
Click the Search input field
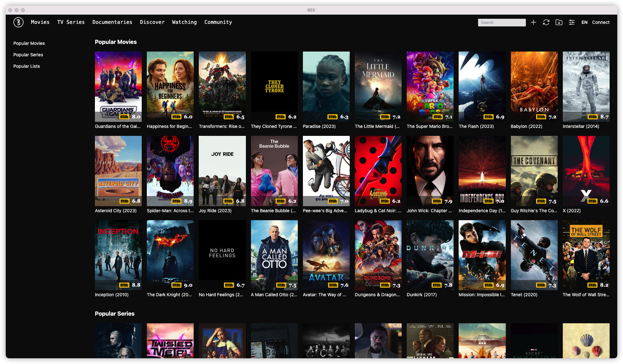tap(502, 23)
